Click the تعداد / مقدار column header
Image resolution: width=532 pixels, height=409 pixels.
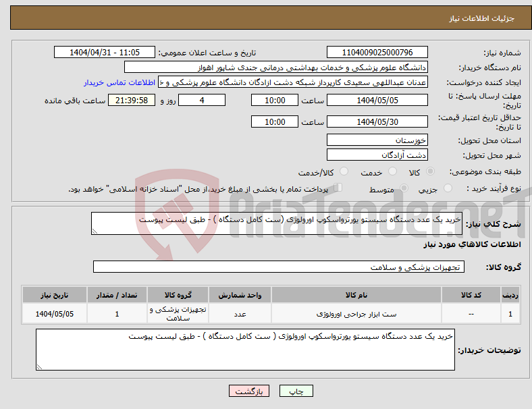tap(117, 295)
